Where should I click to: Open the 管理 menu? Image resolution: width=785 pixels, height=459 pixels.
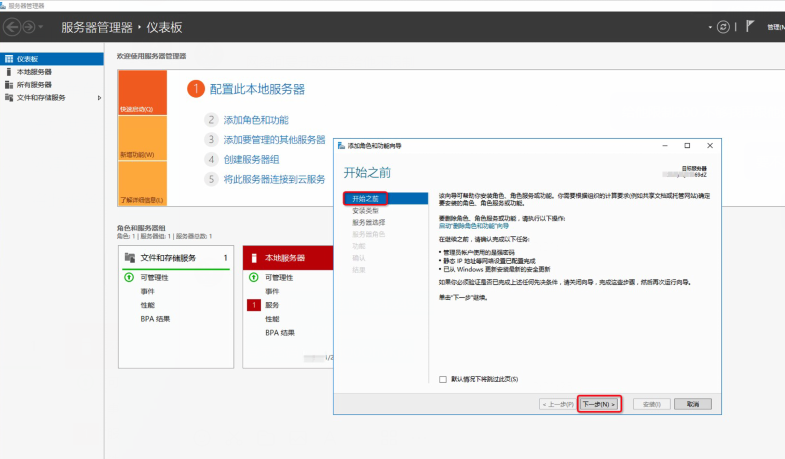pyautogui.click(x=775, y=26)
